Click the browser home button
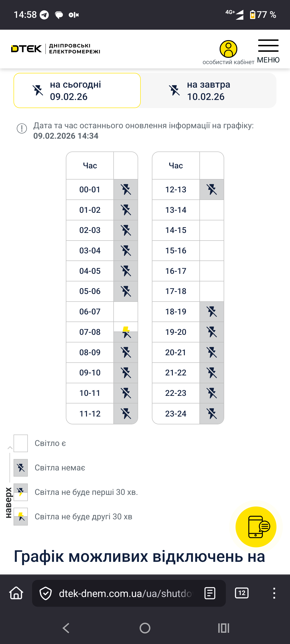This screenshot has width=290, height=644. tap(16, 593)
